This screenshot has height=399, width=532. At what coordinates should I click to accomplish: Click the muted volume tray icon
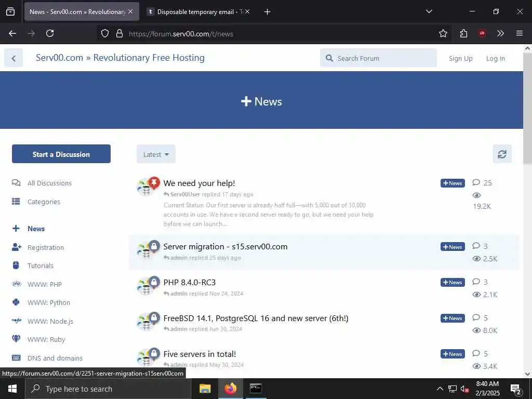coord(464,389)
